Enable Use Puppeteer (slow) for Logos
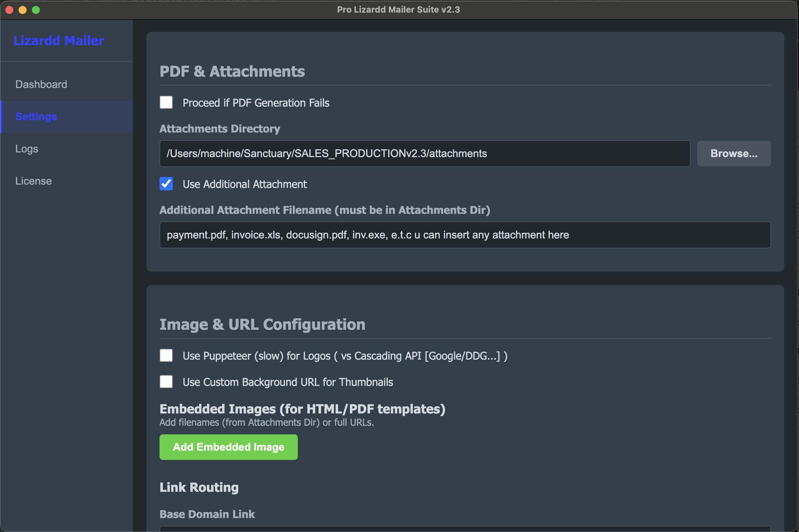799x532 pixels. tap(166, 355)
